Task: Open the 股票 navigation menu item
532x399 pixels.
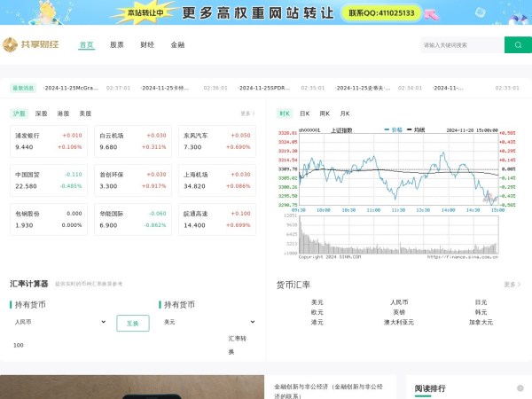Action: pos(117,44)
